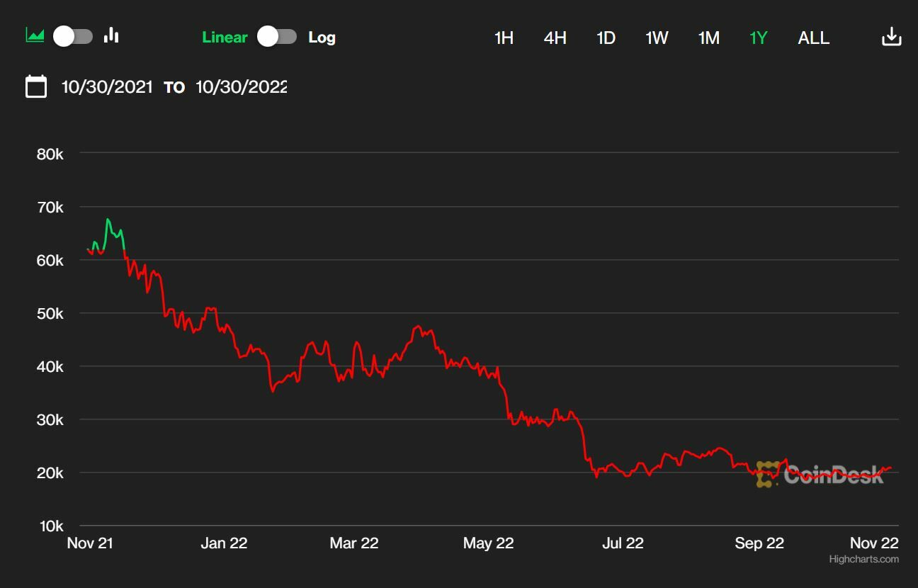Screen dimensions: 918x588
Task: Click the Sep 22 x-axis label
Action: 759,543
